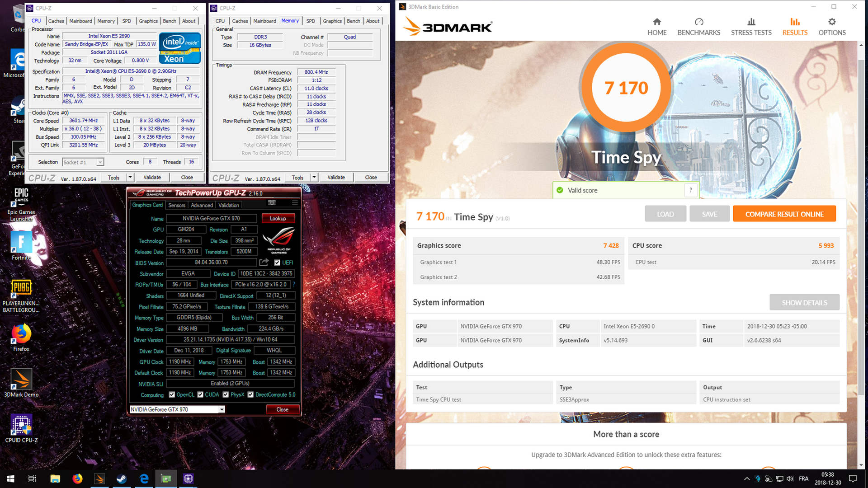Switch to 3DMark on the taskbar
Viewport: 868px width, 488px height.
pos(100,479)
